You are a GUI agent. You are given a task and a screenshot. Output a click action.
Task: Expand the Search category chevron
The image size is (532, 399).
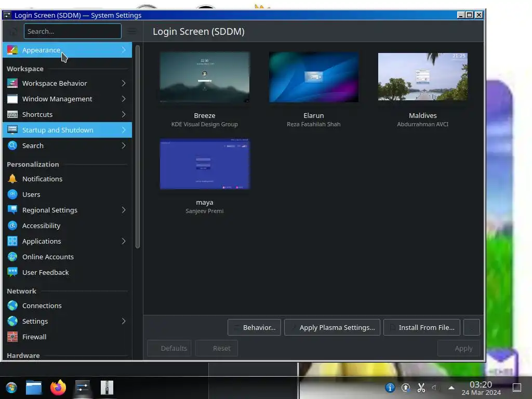[124, 145]
